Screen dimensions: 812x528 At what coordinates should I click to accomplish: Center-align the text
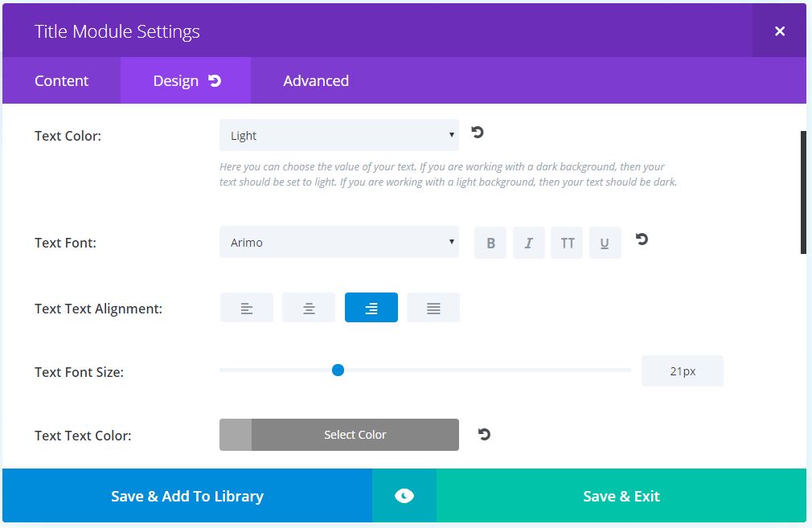click(309, 308)
